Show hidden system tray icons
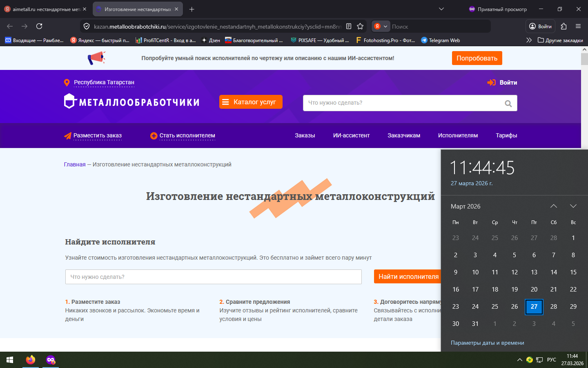 tap(519, 360)
